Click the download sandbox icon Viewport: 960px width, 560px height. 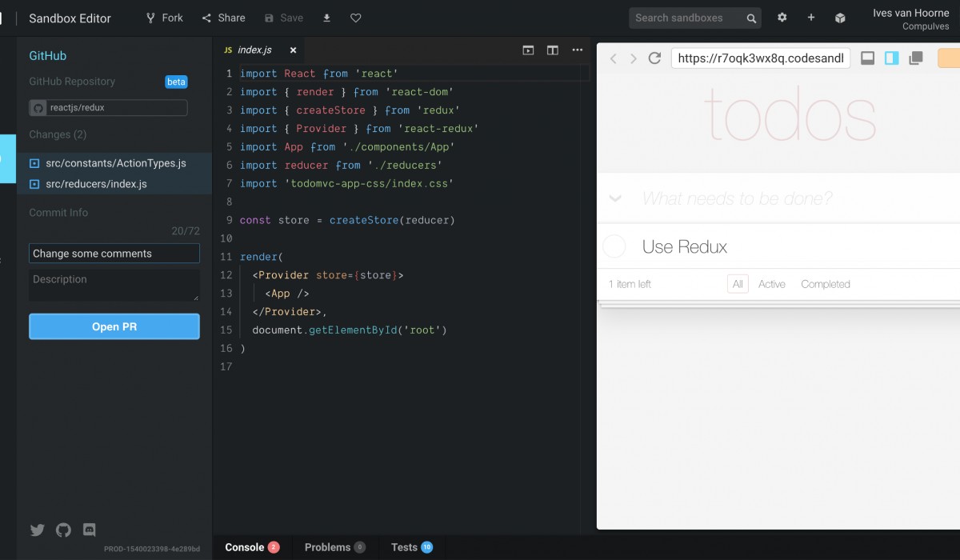(x=326, y=18)
